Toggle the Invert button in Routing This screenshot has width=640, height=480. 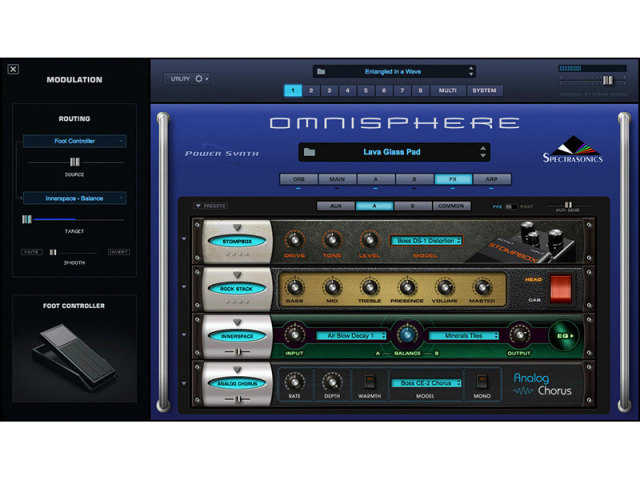pyautogui.click(x=119, y=252)
